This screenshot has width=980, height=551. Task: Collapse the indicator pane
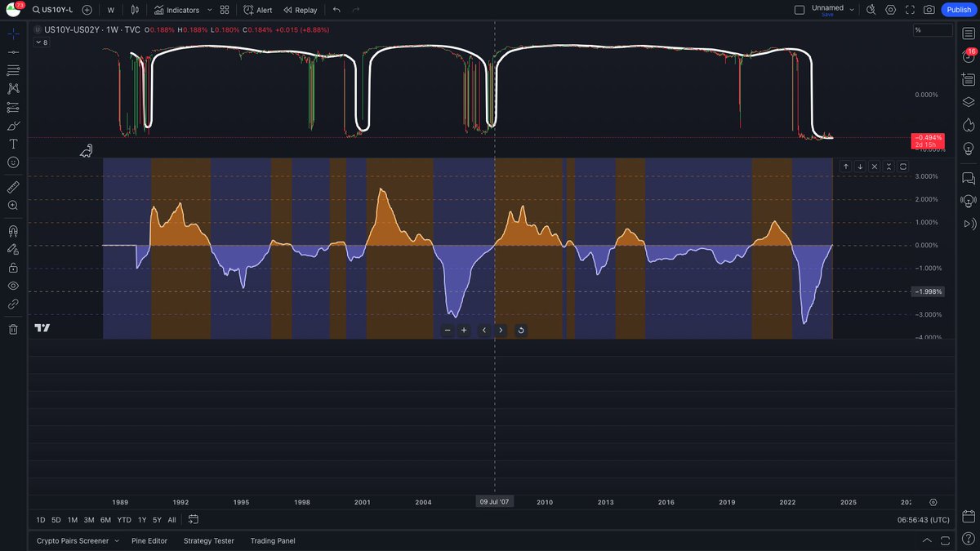889,167
